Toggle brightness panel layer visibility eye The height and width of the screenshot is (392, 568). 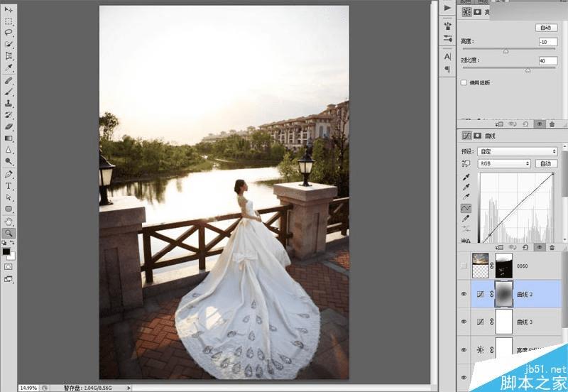pos(540,124)
